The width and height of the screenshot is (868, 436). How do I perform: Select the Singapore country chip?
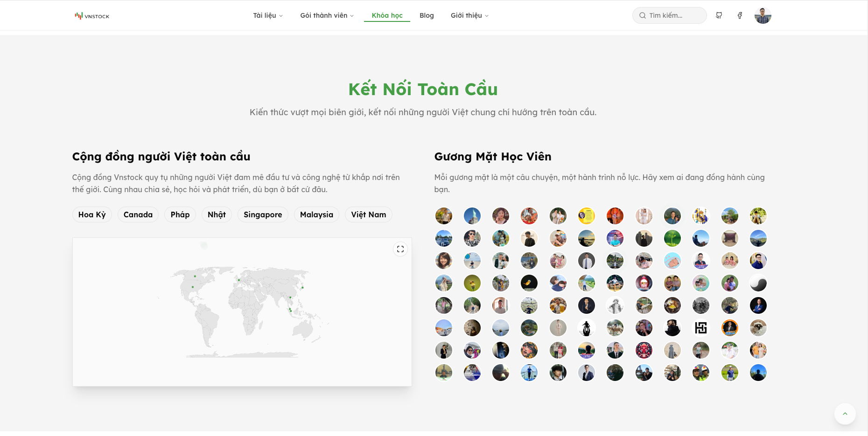(x=263, y=215)
